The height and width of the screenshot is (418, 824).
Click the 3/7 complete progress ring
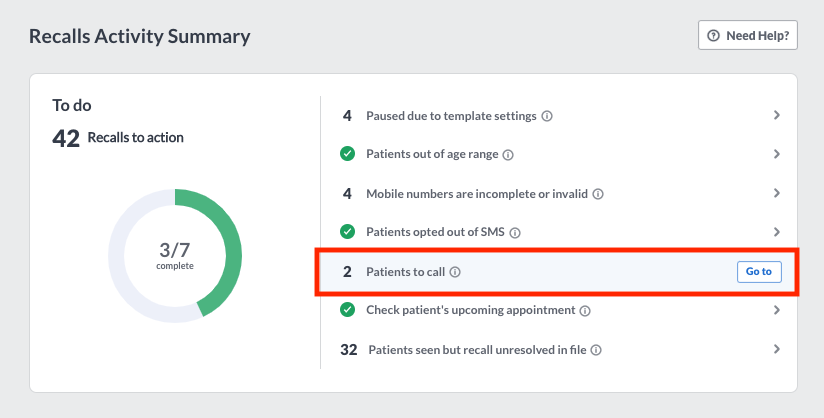[175, 256]
